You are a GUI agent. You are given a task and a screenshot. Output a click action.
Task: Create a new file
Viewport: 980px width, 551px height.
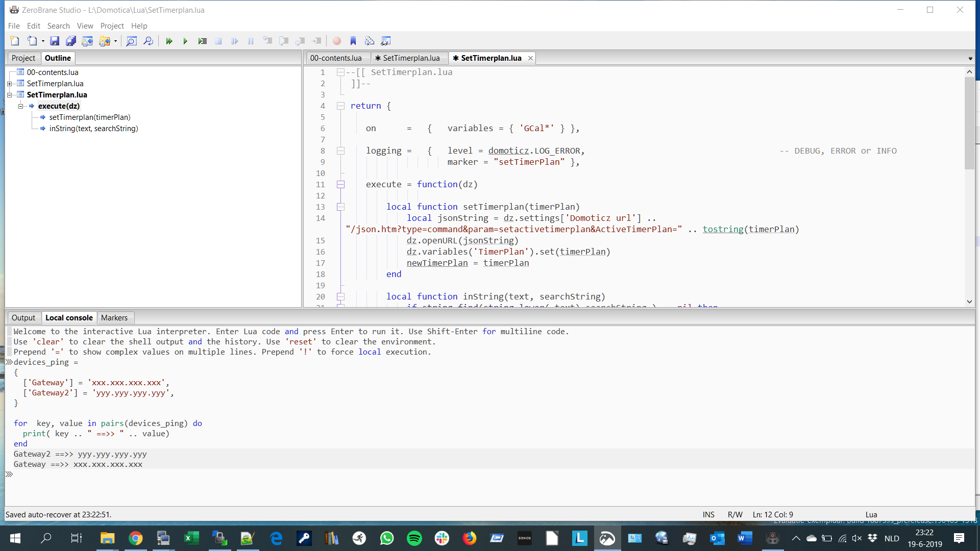point(14,41)
